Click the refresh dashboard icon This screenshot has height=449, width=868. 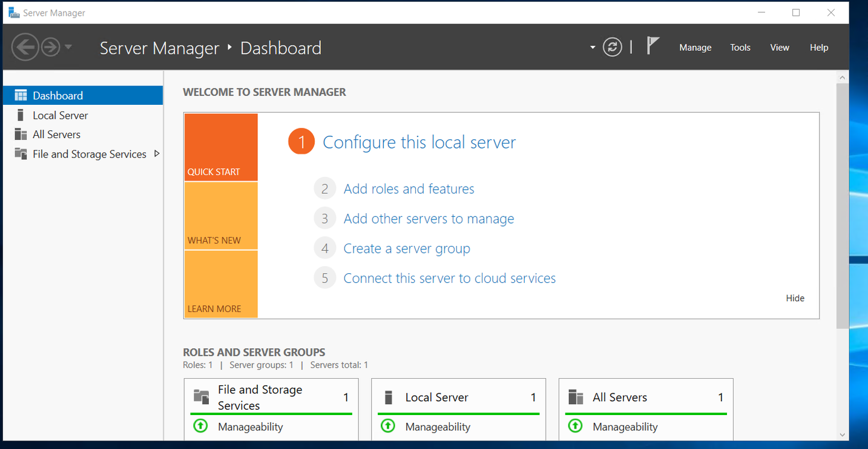612,47
